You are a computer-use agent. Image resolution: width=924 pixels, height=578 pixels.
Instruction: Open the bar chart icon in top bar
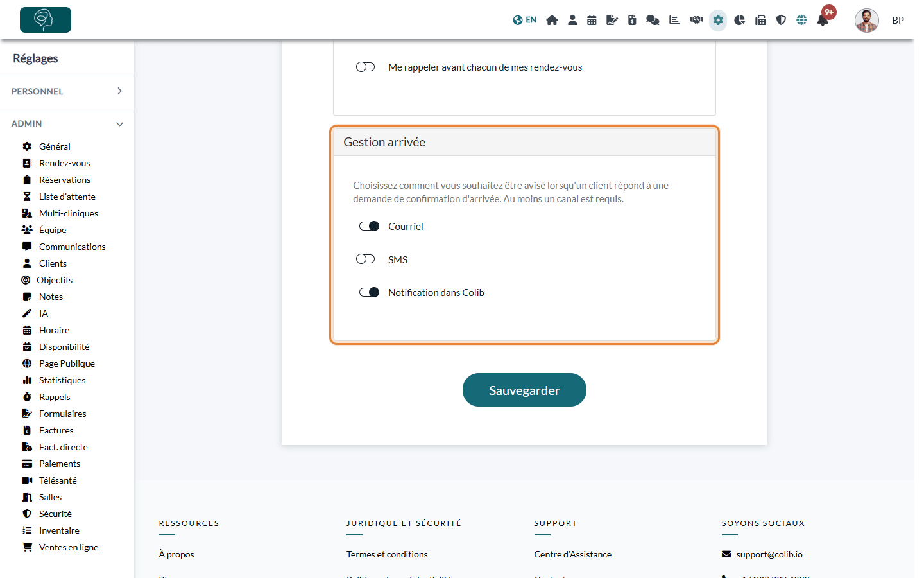[674, 20]
